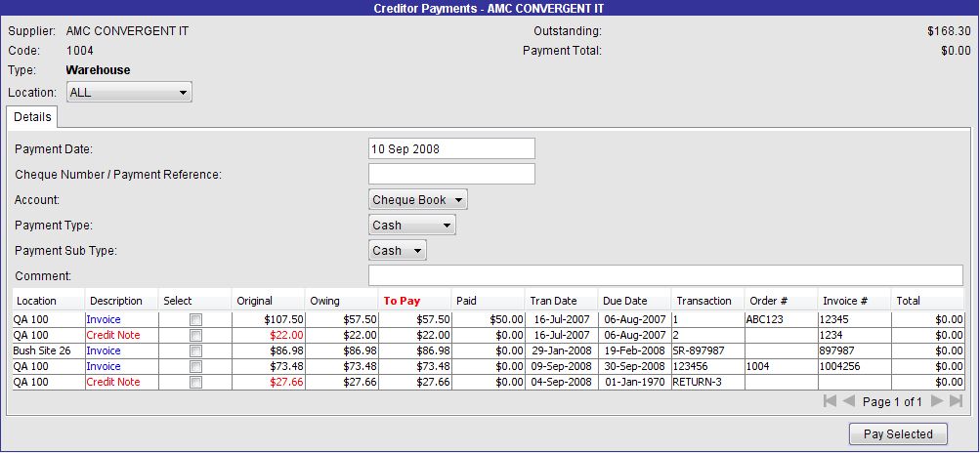
Task: Click the Cheque Number / Payment Reference field
Action: pos(451,174)
